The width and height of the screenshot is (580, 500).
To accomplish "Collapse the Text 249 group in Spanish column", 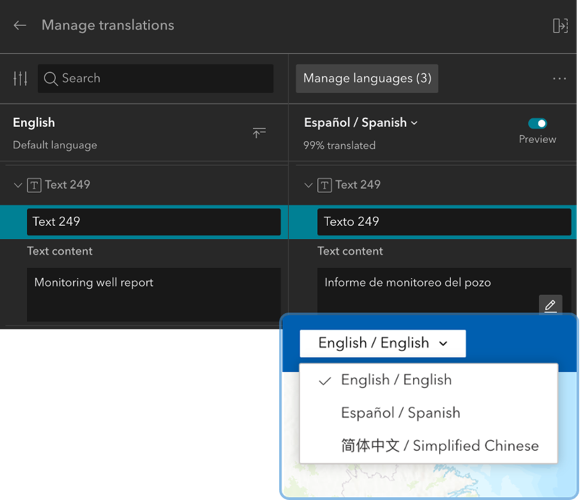I will click(x=308, y=185).
